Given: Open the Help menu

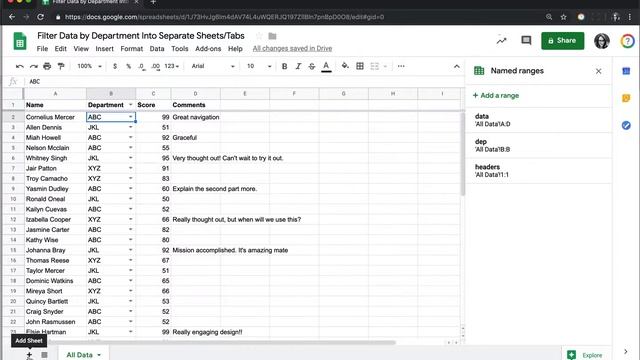Looking at the screenshot, I should coord(235,49).
